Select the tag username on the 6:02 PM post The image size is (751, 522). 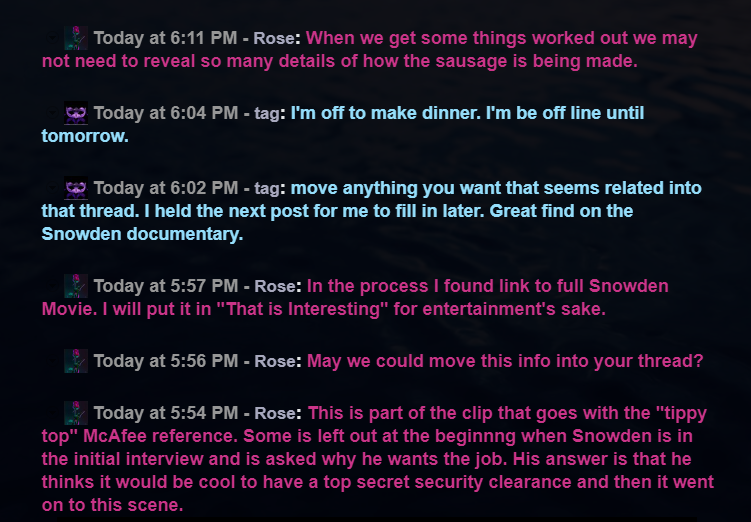pyautogui.click(x=267, y=188)
